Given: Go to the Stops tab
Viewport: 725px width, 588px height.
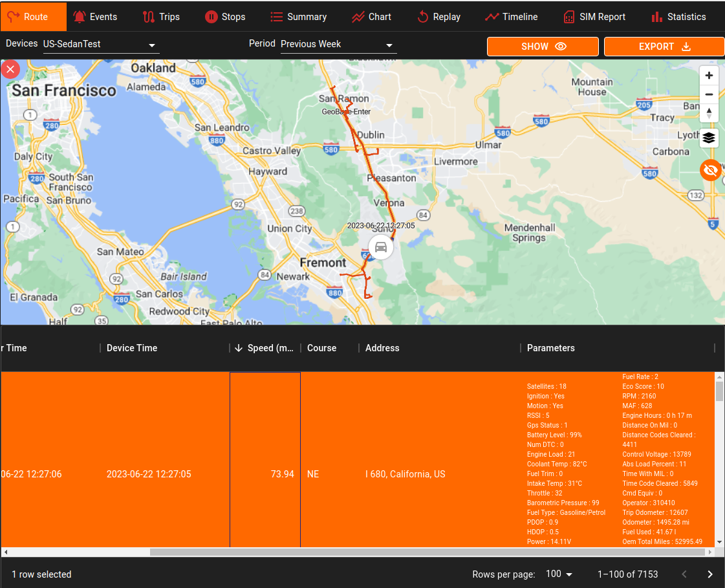Looking at the screenshot, I should pyautogui.click(x=224, y=17).
